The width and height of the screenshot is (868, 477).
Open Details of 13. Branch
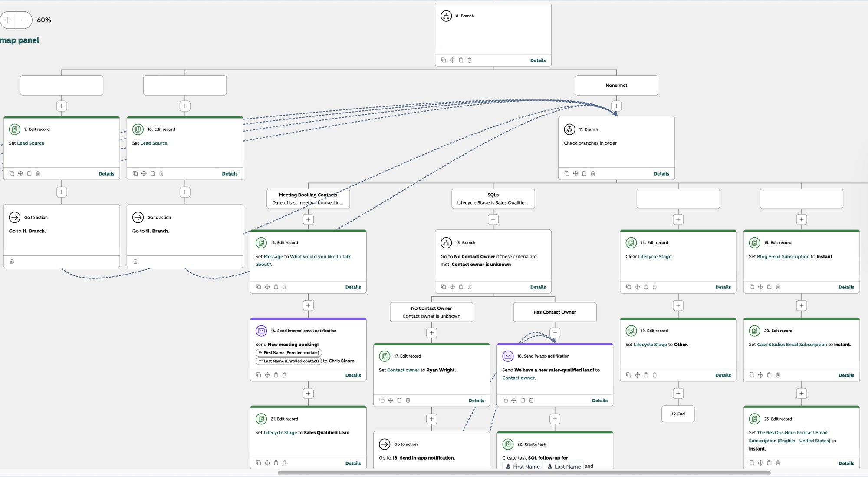pos(538,287)
